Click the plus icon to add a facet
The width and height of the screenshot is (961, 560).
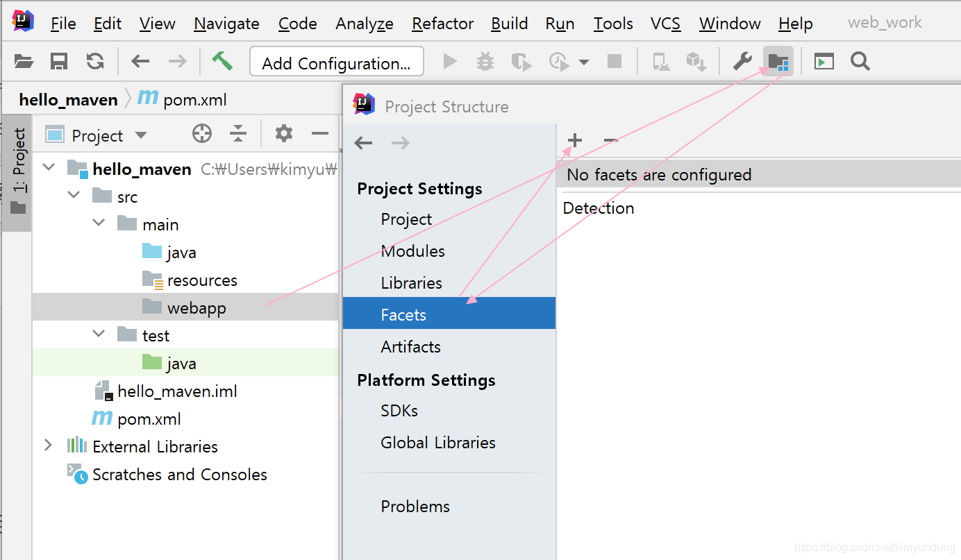point(574,141)
